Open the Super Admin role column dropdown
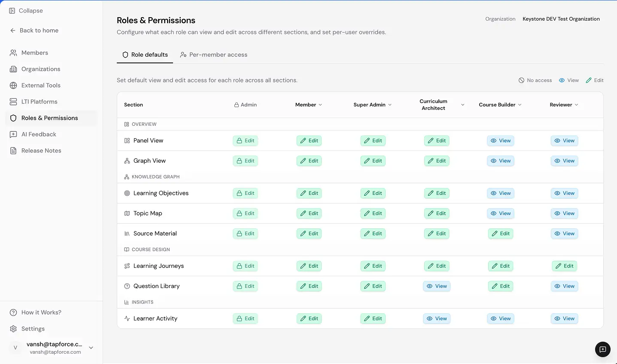The width and height of the screenshot is (617, 364). (x=373, y=105)
